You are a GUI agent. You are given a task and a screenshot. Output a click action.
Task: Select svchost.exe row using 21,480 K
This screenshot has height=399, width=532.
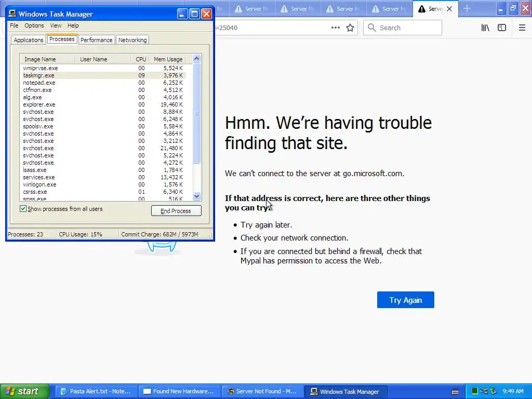tap(103, 148)
